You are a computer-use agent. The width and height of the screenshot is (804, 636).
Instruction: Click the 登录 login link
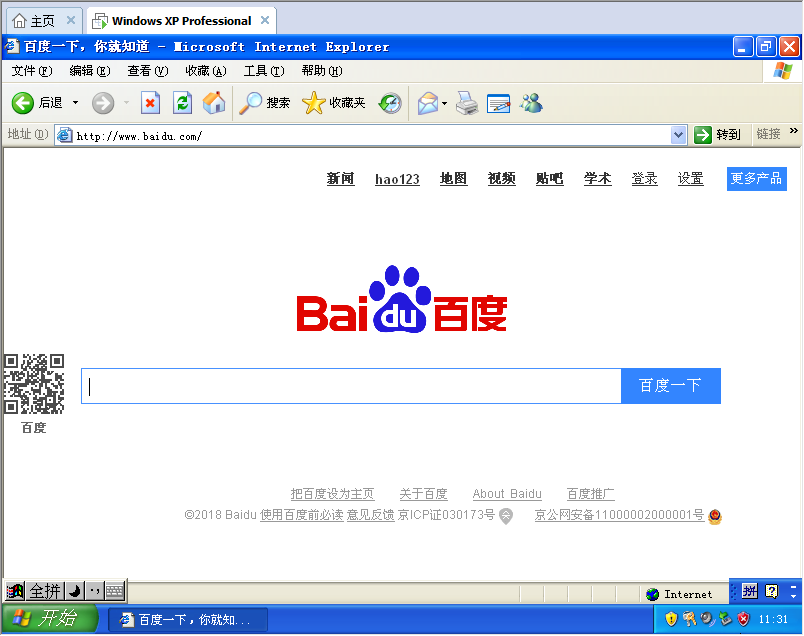tap(645, 178)
